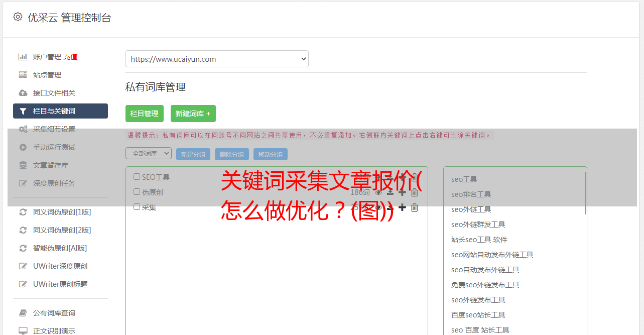Click the 新建分组 button
This screenshot has width=644, height=335.
coord(193,154)
